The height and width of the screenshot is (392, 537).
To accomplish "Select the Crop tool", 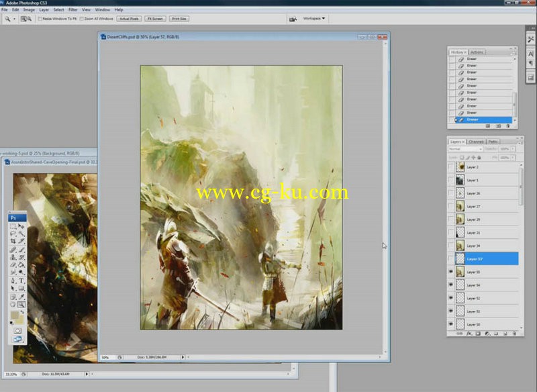I will click(13, 242).
